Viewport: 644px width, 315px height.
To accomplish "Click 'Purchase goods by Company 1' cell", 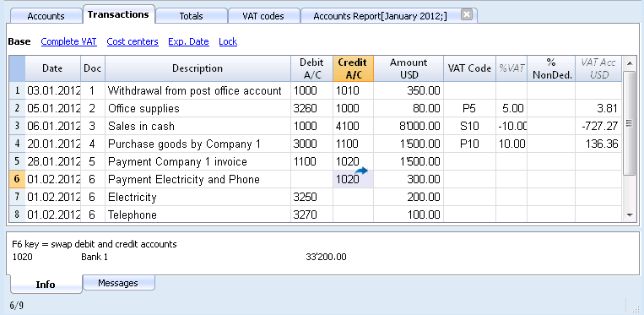I will click(198, 144).
